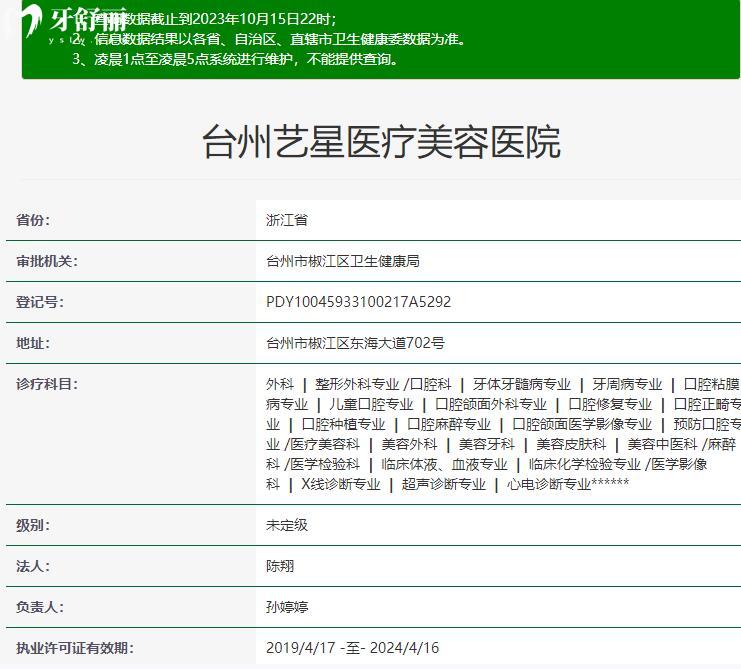This screenshot has height=669, width=741.
Task: Click 口腔修复专业 entry
Action: pos(610,404)
